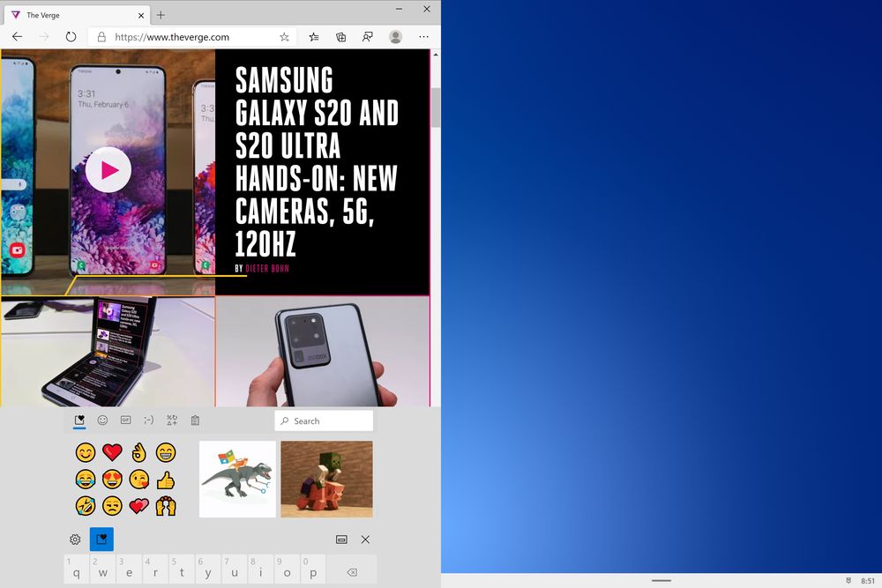The width and height of the screenshot is (882, 588).
Task: Insert the thumbs up emoji
Action: 166,480
